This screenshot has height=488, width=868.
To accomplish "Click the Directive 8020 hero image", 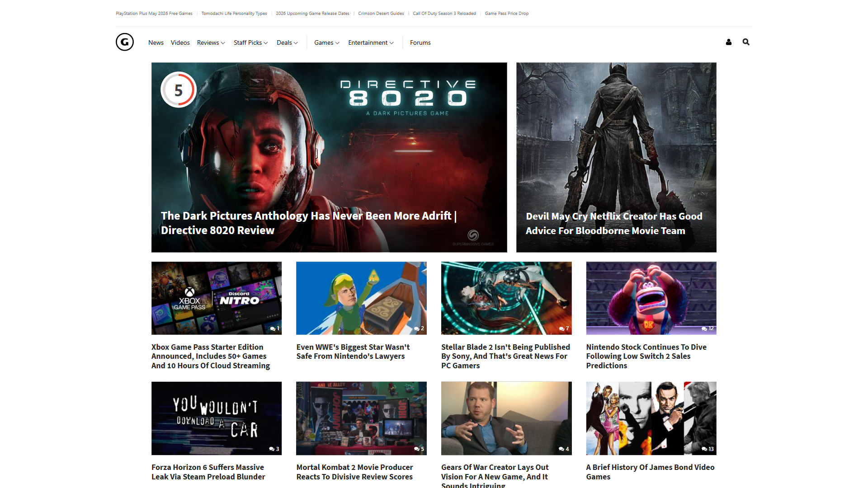I will [329, 157].
